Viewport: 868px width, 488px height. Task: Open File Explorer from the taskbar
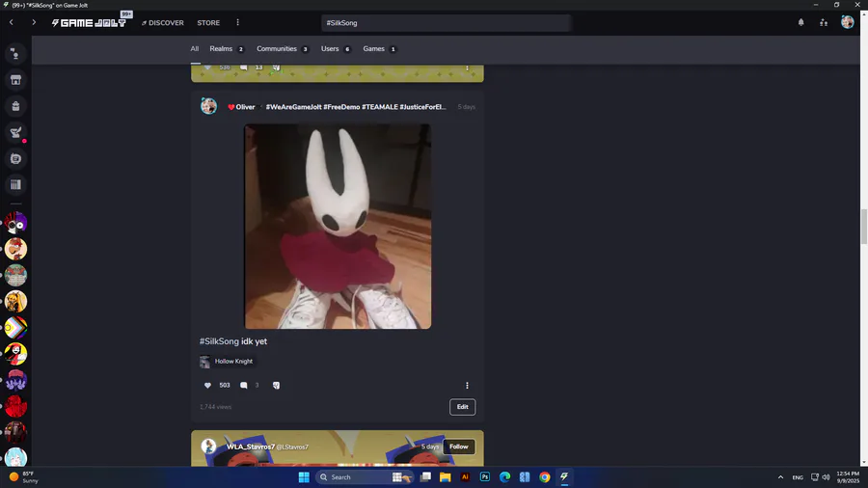tap(445, 477)
